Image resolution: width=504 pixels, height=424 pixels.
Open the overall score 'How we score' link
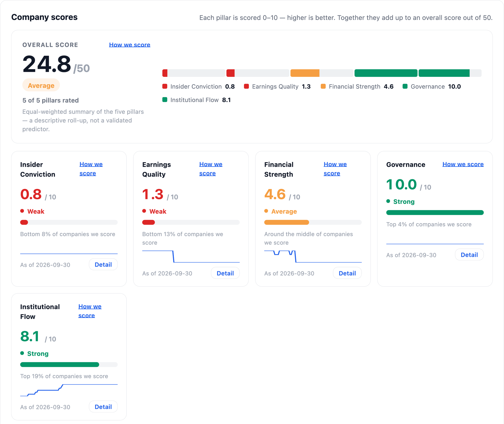[130, 45]
